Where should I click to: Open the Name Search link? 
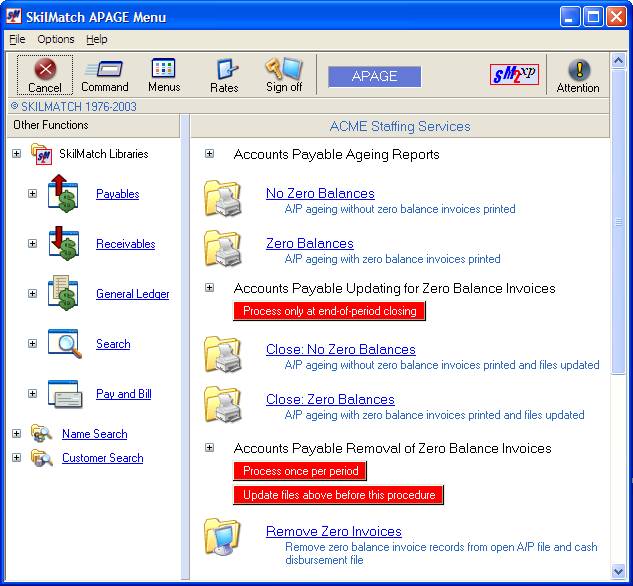94,434
